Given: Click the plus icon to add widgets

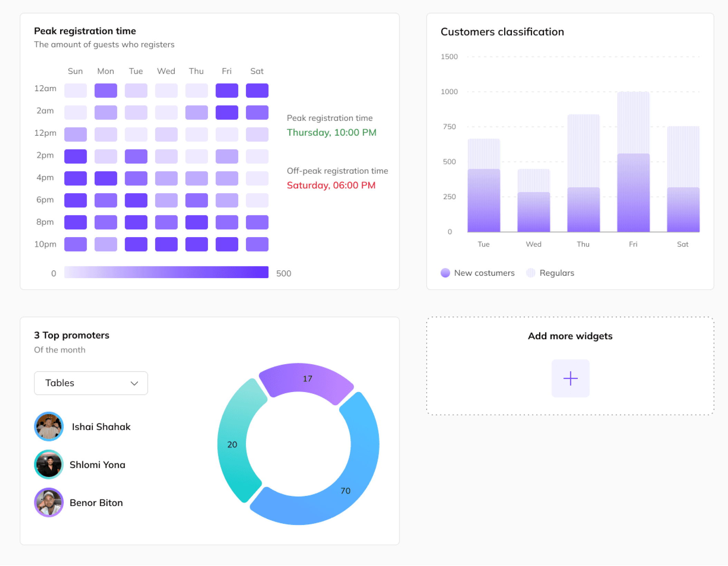Looking at the screenshot, I should coord(570,378).
